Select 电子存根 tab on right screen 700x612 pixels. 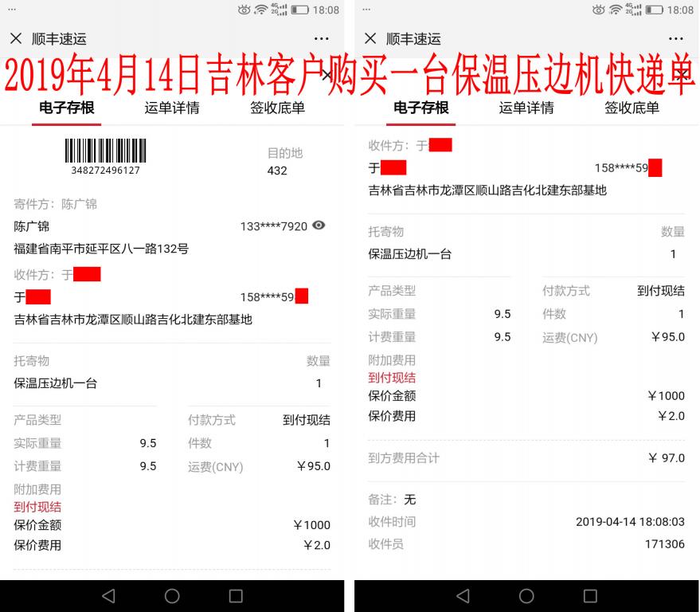pos(421,108)
